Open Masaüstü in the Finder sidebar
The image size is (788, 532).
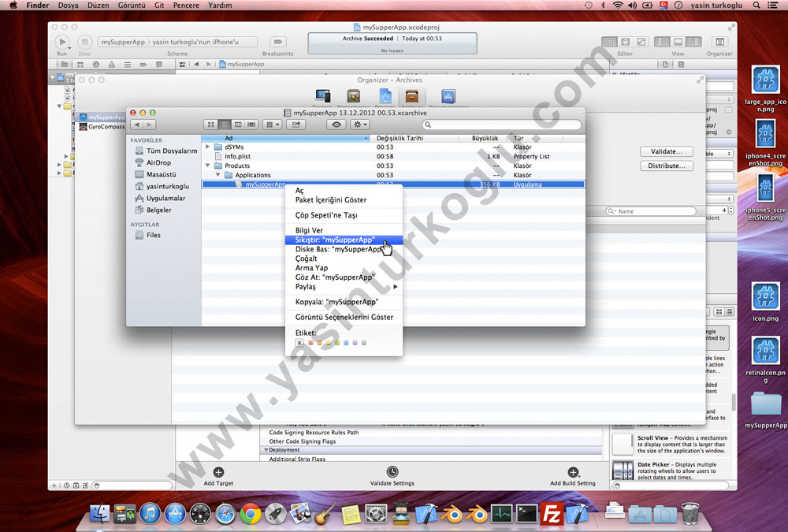(156, 174)
